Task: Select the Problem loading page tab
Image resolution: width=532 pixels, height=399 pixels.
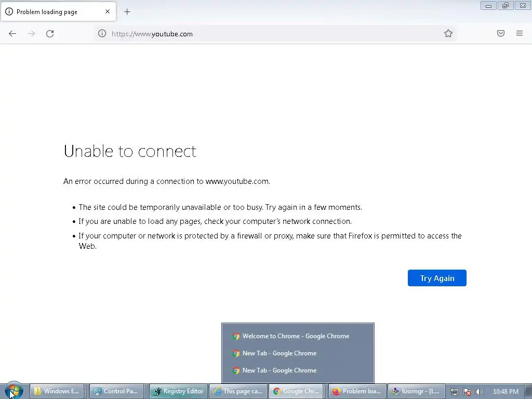Action: tap(58, 11)
